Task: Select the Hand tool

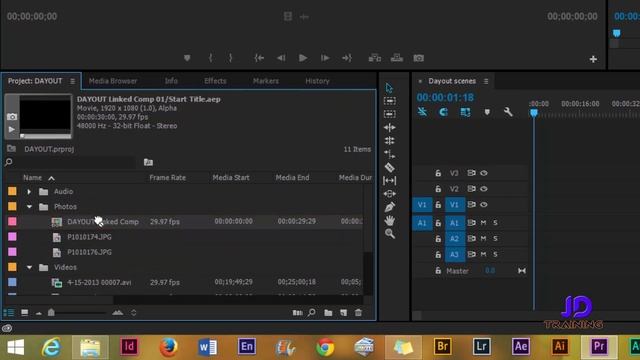Action: point(389,220)
